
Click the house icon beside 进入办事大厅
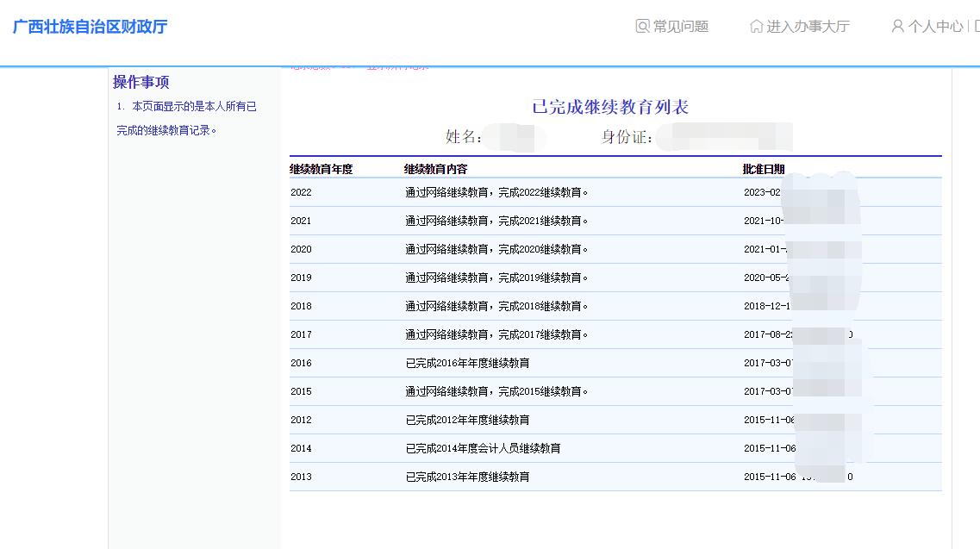click(x=756, y=26)
